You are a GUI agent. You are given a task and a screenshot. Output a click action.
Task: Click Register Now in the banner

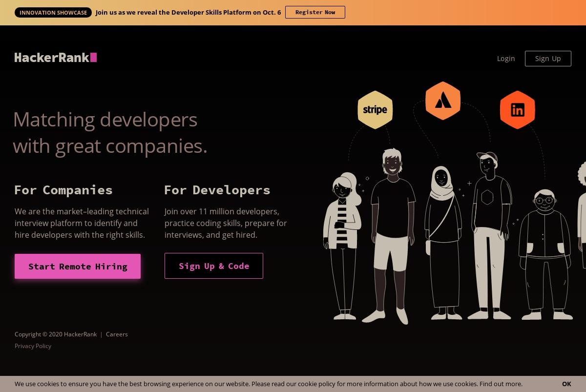click(315, 12)
